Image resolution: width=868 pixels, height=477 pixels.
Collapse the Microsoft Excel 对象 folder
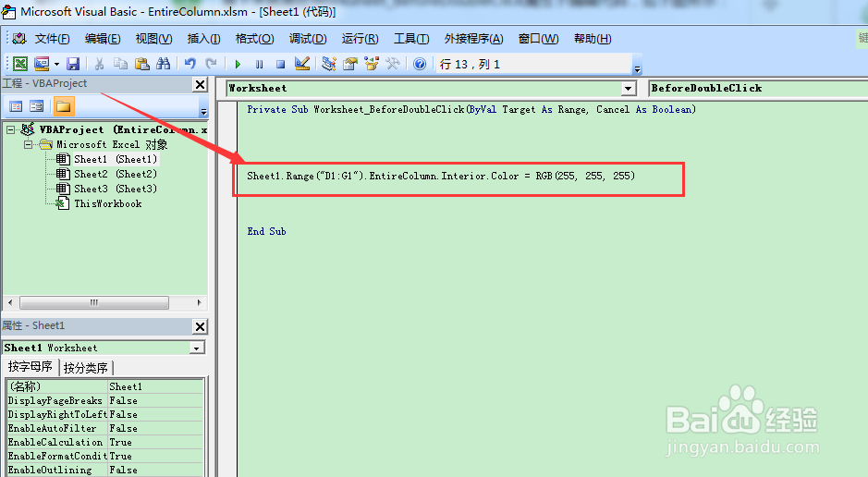tap(29, 144)
